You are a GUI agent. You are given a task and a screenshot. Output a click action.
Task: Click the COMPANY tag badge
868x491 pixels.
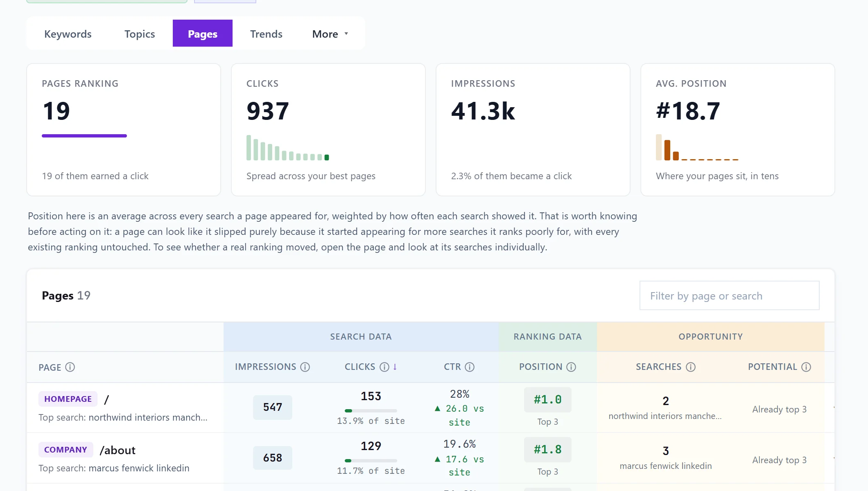[x=66, y=450]
